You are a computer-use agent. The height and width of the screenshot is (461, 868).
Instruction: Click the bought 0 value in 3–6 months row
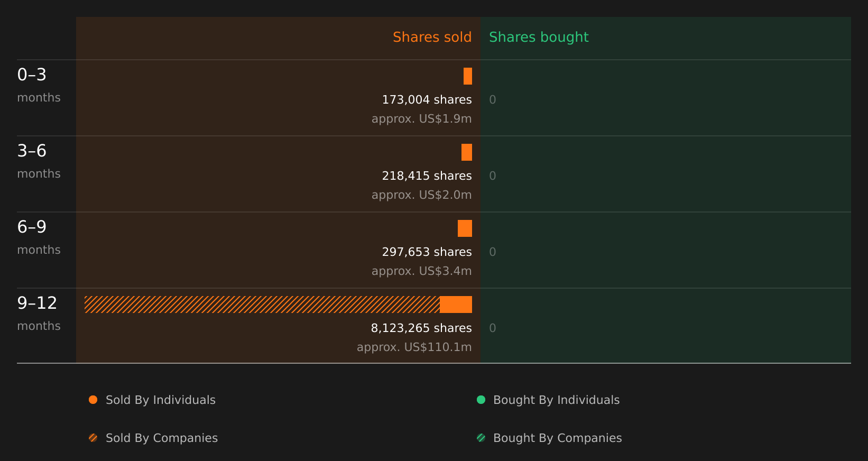tap(493, 176)
